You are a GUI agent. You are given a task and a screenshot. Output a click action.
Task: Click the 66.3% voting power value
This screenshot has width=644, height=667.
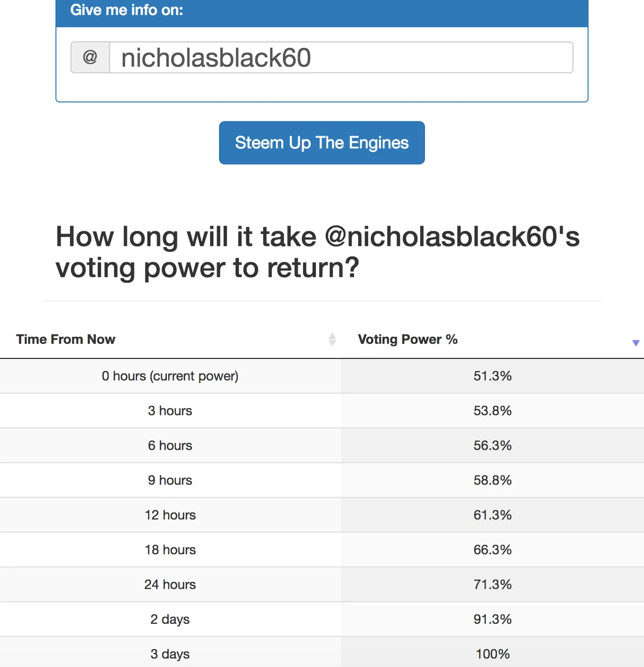coord(493,550)
